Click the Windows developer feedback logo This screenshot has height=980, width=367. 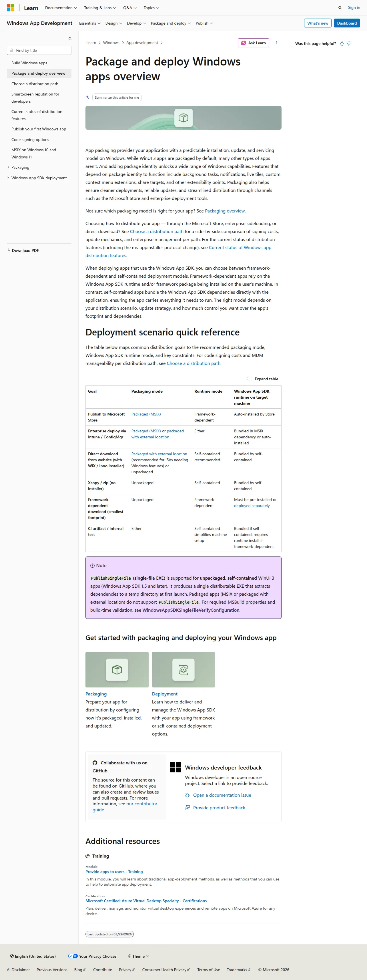pyautogui.click(x=175, y=767)
